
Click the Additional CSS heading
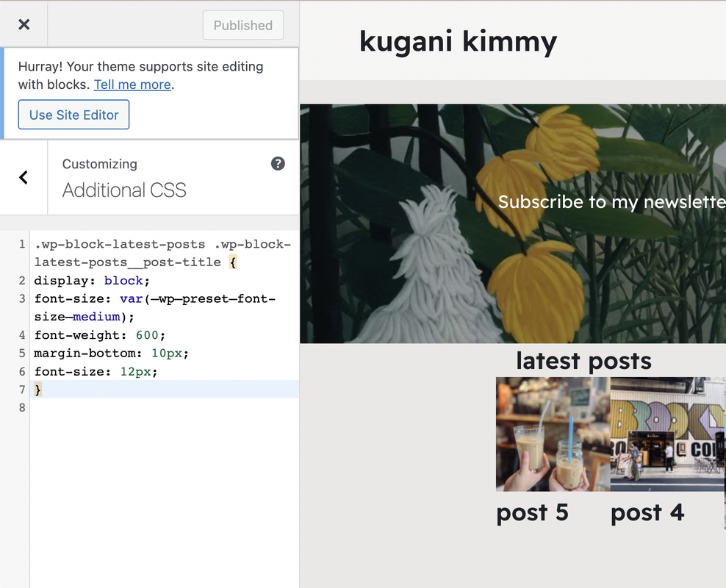pyautogui.click(x=124, y=190)
